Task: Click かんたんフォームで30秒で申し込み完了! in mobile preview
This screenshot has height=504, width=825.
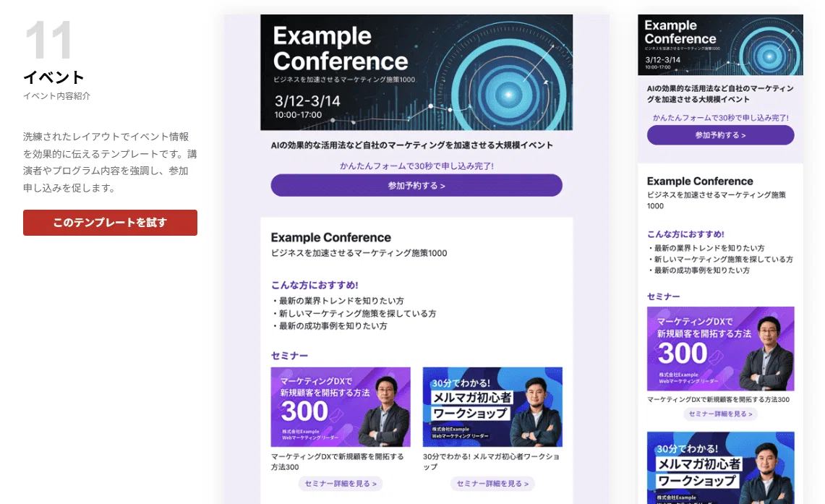Action: point(720,118)
